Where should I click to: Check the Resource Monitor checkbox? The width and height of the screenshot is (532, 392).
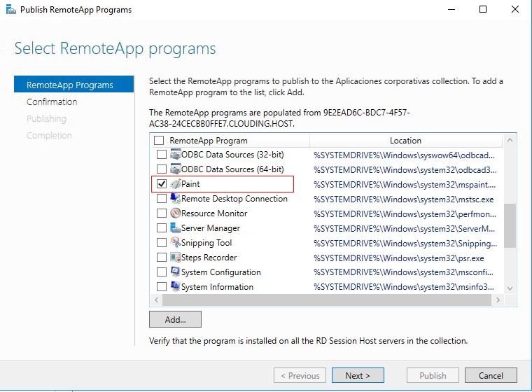tap(162, 213)
